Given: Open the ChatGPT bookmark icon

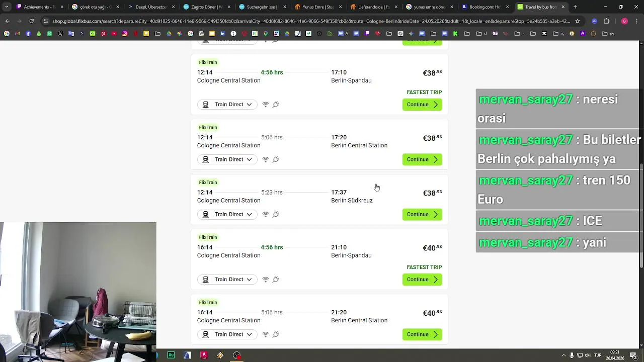Looking at the screenshot, I should tap(400, 34).
